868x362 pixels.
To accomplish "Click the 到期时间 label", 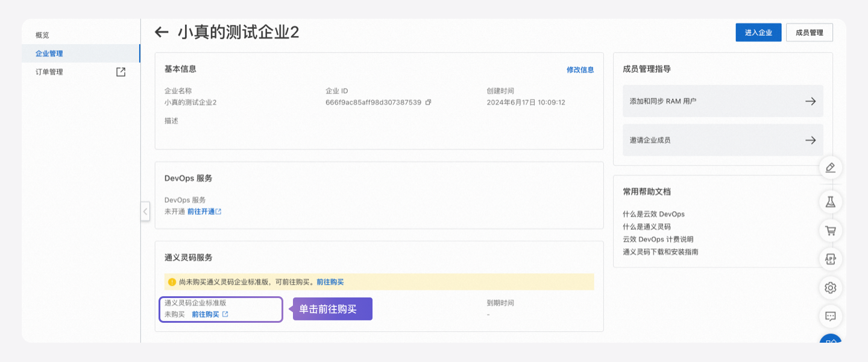I will pyautogui.click(x=500, y=303).
